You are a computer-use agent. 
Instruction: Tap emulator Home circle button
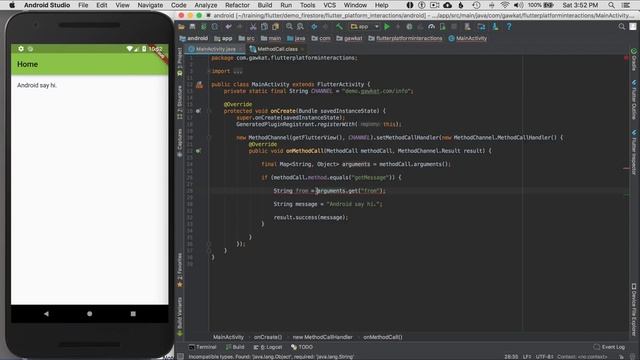(x=89, y=313)
